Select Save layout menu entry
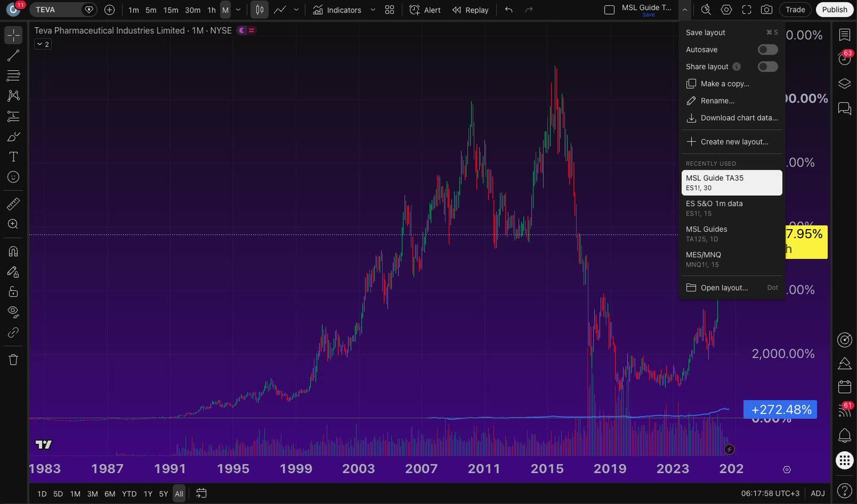This screenshot has width=857, height=504. [732, 33]
